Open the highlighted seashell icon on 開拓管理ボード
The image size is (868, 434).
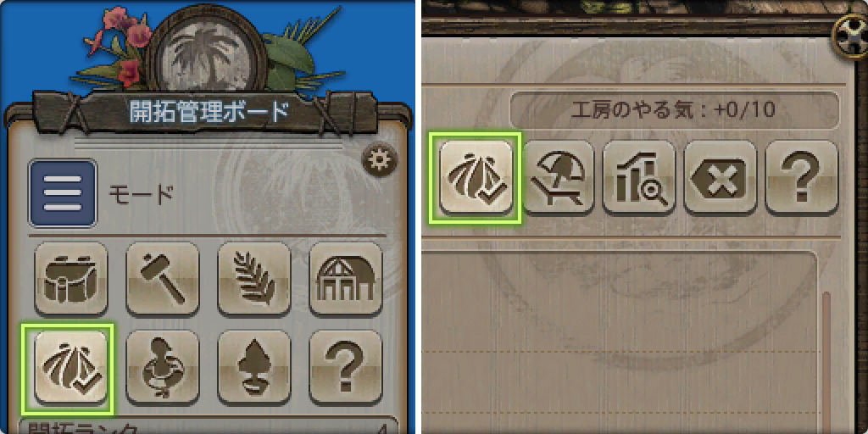[x=70, y=367]
